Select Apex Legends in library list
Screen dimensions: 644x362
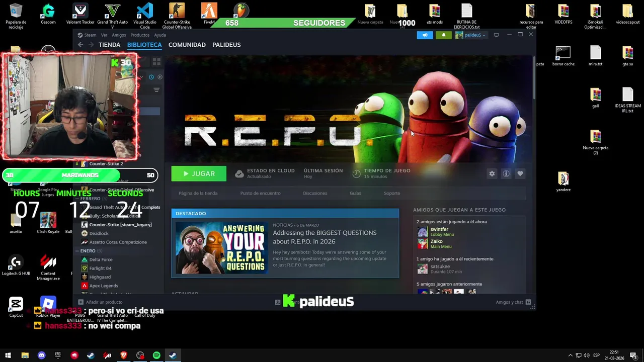point(103,286)
